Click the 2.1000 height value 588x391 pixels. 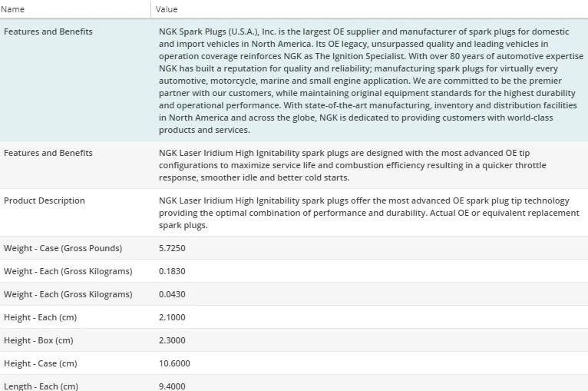click(172, 317)
